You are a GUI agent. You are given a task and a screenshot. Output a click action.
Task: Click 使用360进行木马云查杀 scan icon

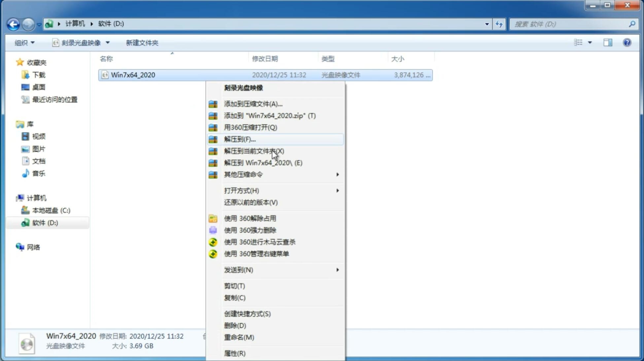[213, 242]
